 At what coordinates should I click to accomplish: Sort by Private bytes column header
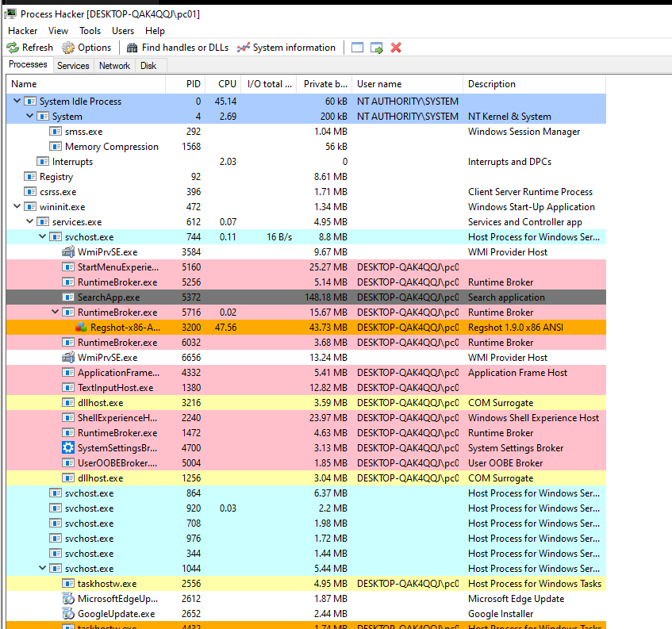pos(324,84)
